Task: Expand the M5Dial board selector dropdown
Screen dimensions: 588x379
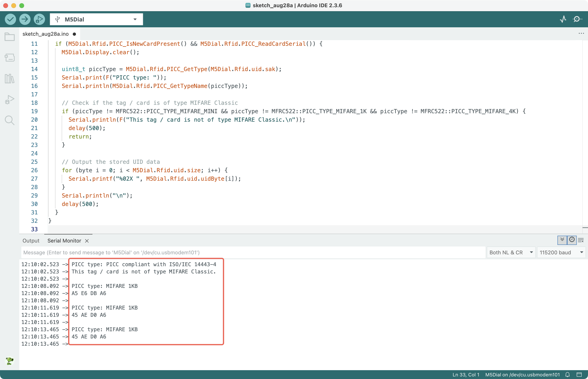Action: [135, 19]
